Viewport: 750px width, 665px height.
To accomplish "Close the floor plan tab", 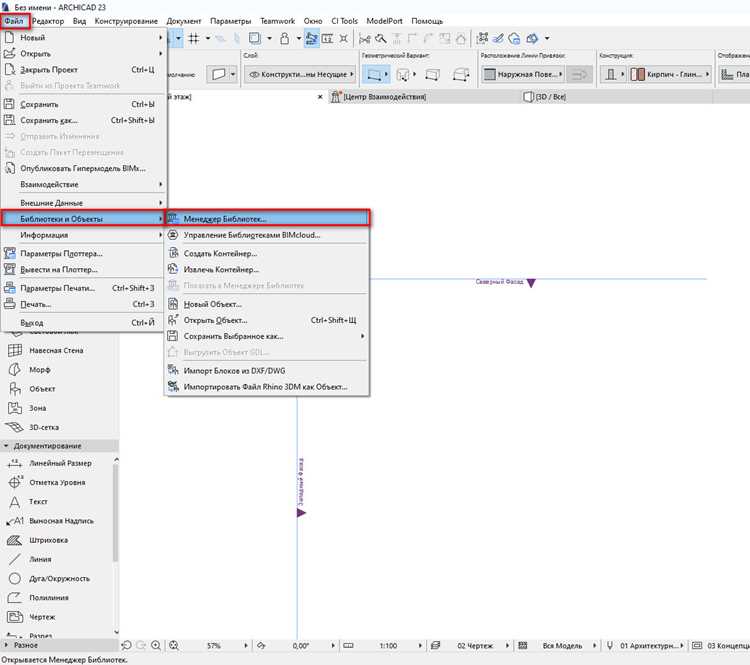I will tap(320, 97).
